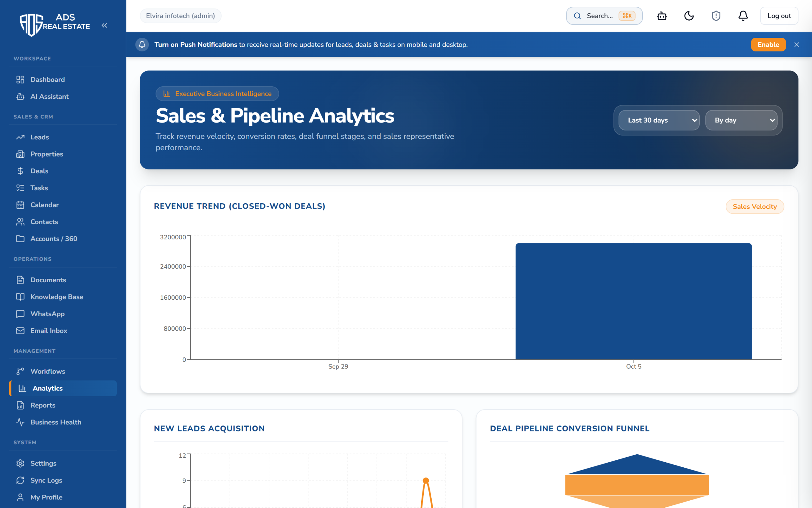Click the My Profile user icon
Screen dimensions: 812x508
coord(20,497)
